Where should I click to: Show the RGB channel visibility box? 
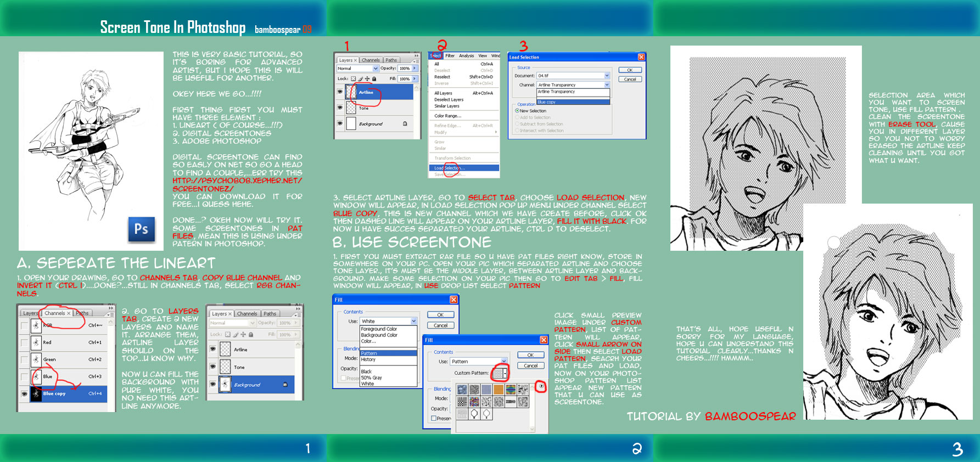click(24, 326)
